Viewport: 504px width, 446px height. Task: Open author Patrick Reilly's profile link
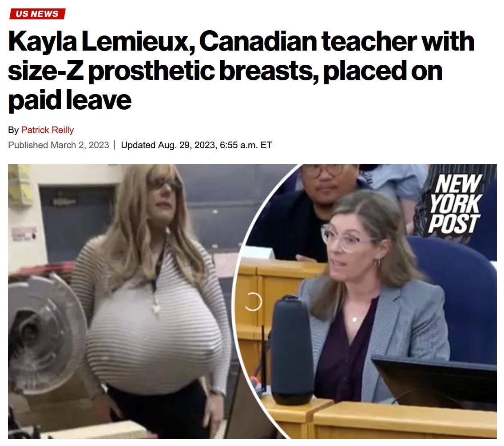pyautogui.click(x=48, y=130)
